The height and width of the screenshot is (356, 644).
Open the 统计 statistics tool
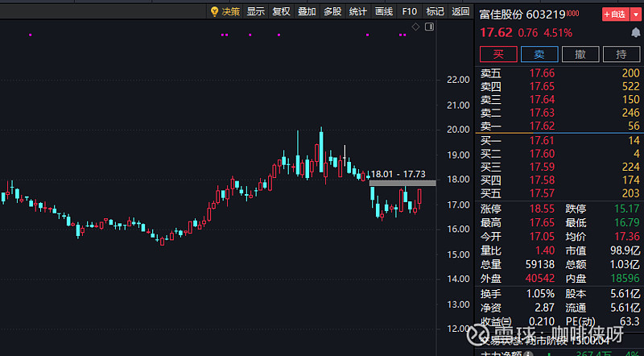pos(357,11)
